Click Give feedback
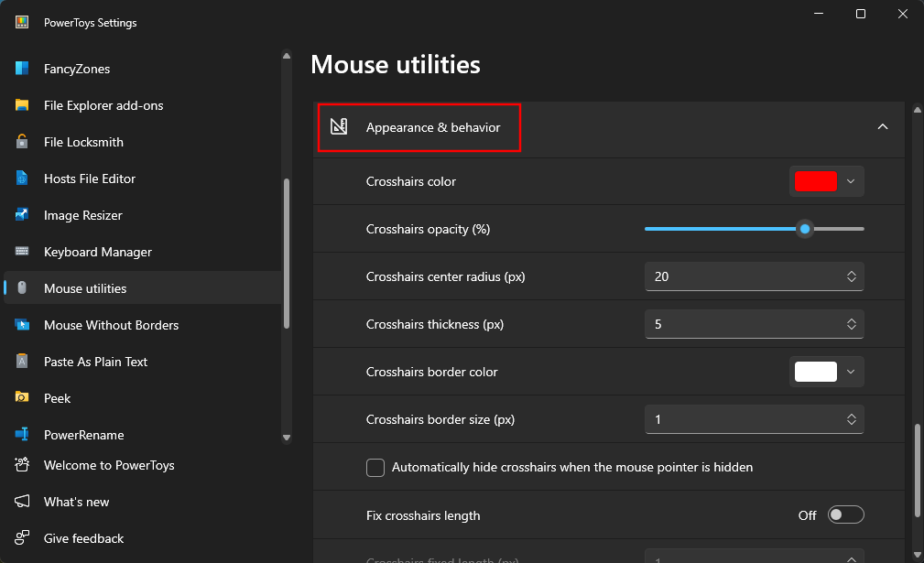The image size is (924, 563). tap(143, 537)
